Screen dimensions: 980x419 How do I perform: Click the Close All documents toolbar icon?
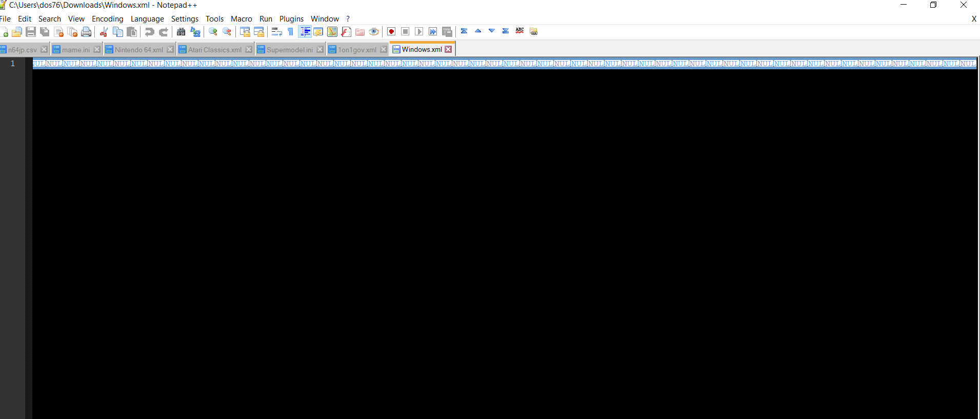pos(72,32)
